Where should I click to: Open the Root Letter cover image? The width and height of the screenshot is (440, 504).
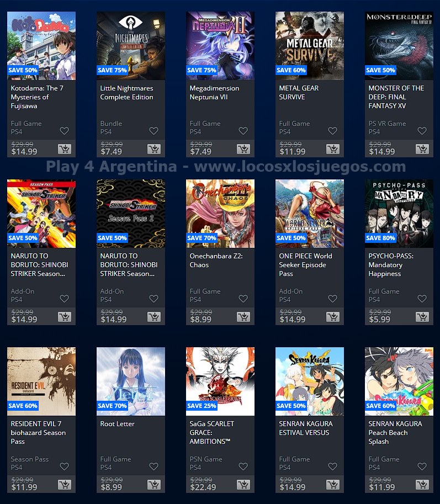pyautogui.click(x=131, y=381)
